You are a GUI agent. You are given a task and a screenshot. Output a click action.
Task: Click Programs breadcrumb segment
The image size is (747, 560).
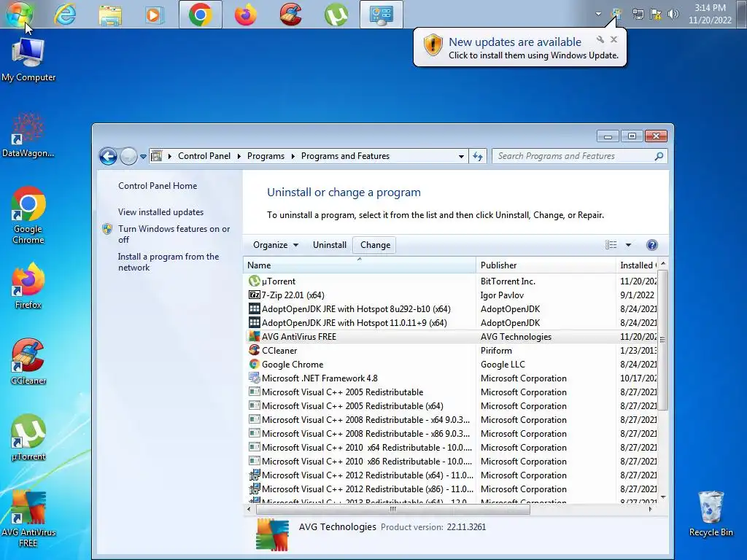tap(266, 156)
